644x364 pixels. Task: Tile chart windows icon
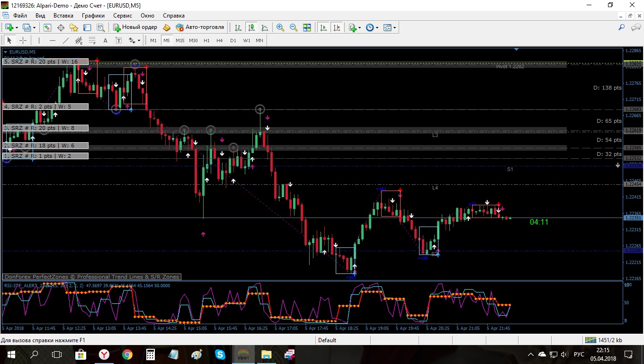coord(307,27)
